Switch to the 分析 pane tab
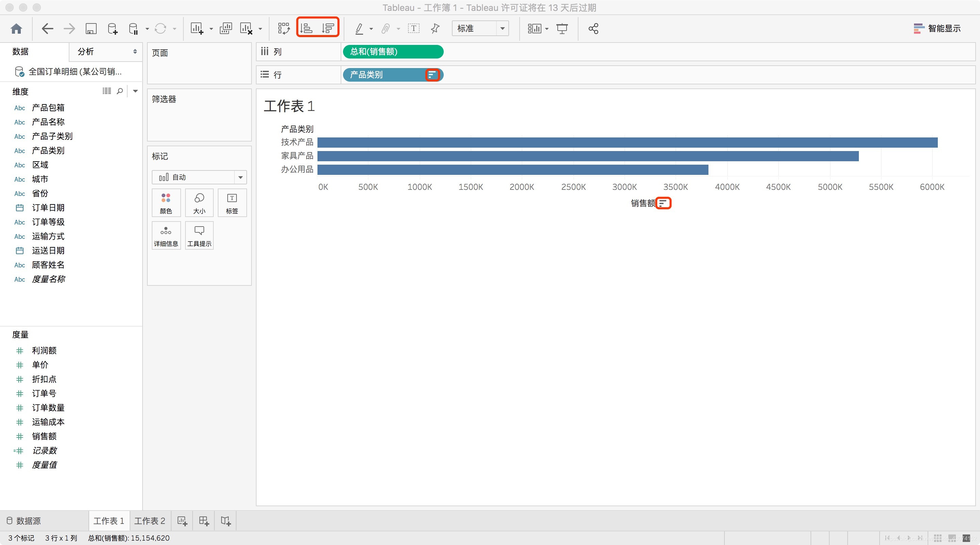This screenshot has height=545, width=980. [x=86, y=51]
